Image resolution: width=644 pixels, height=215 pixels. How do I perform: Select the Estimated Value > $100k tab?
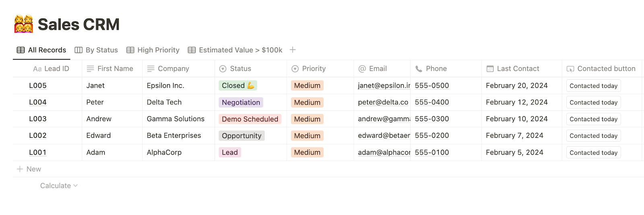(235, 50)
